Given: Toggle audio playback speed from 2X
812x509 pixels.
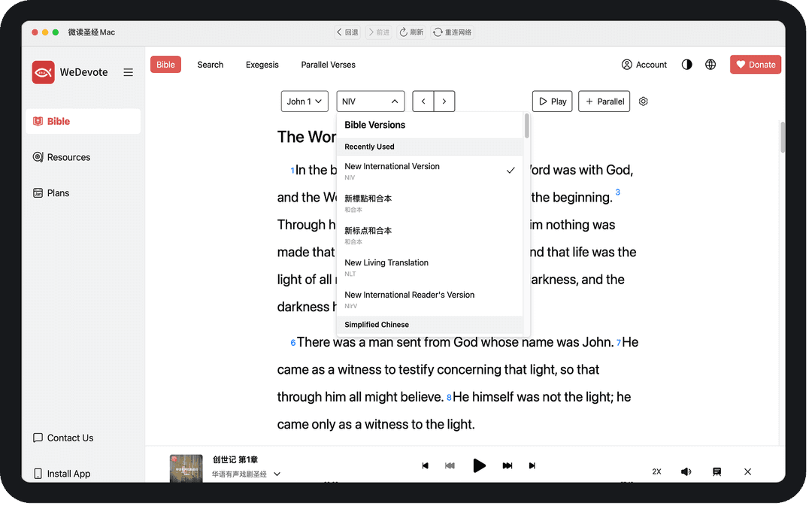Looking at the screenshot, I should (x=656, y=471).
